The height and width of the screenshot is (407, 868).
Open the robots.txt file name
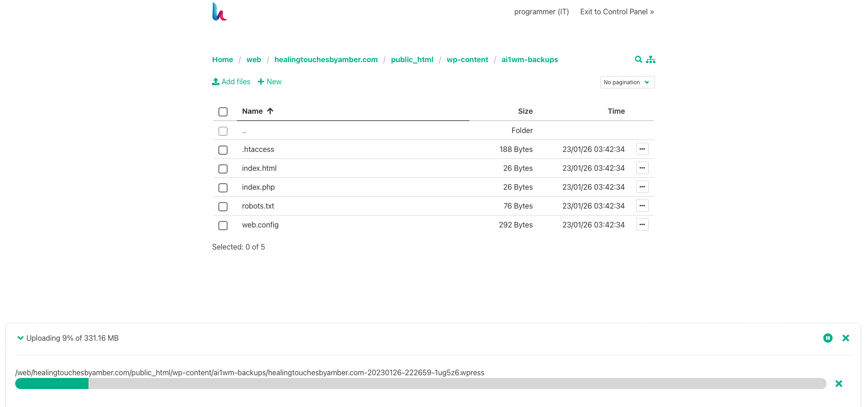[x=258, y=206]
